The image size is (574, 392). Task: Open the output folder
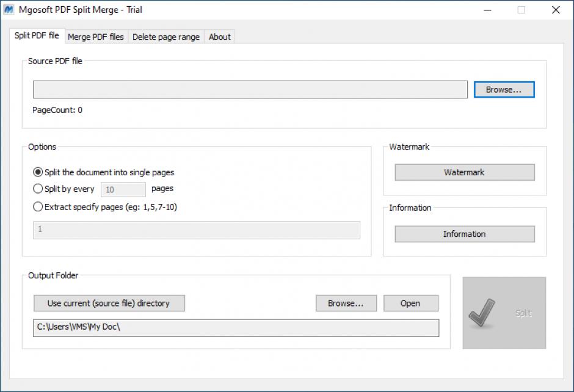411,303
